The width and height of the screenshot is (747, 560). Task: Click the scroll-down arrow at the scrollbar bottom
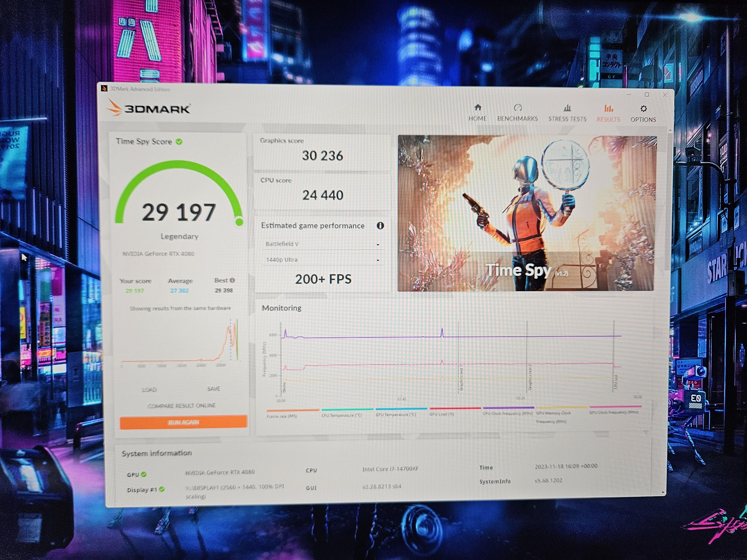coord(663,492)
